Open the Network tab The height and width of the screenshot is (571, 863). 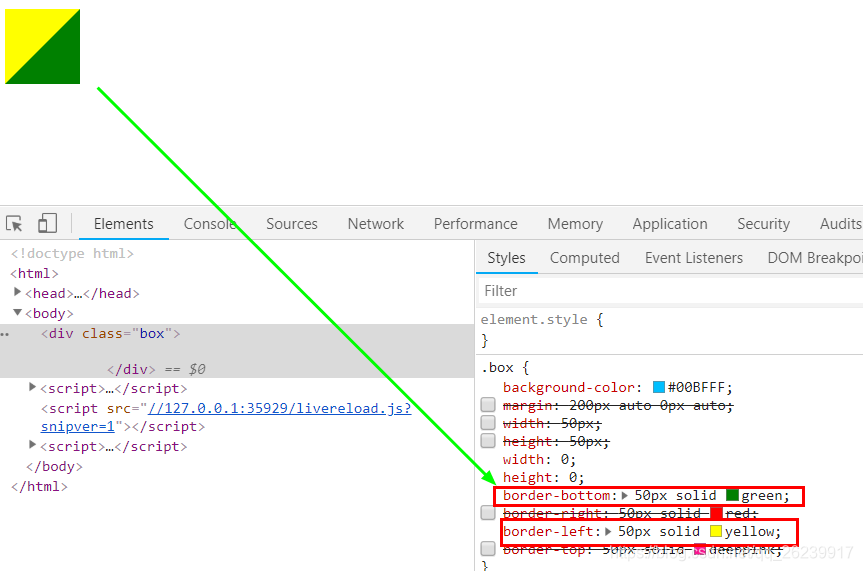[375, 224]
